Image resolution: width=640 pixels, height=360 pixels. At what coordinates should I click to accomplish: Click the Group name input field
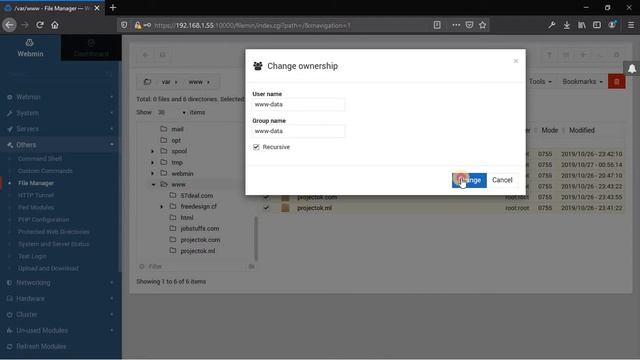[298, 131]
